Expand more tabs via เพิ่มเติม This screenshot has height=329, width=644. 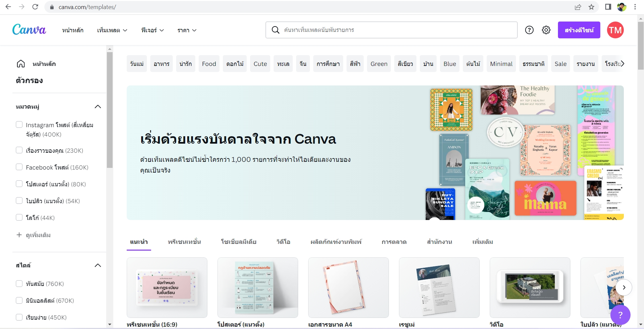click(483, 242)
